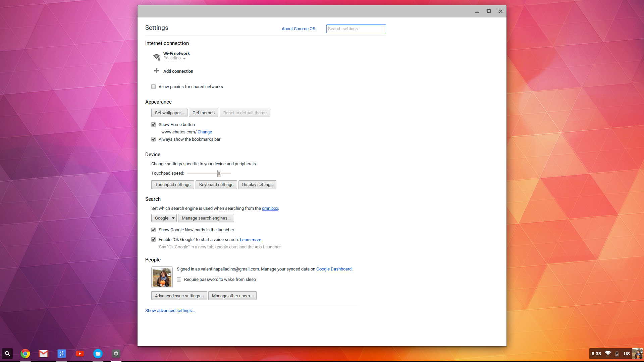Enable Allow proxies for shared networks
The height and width of the screenshot is (362, 644).
(153, 86)
